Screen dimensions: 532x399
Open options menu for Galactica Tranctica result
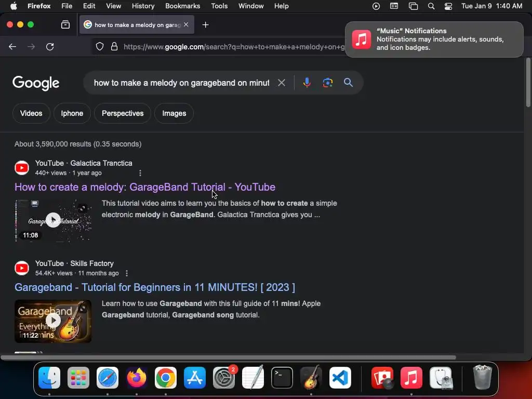(140, 173)
